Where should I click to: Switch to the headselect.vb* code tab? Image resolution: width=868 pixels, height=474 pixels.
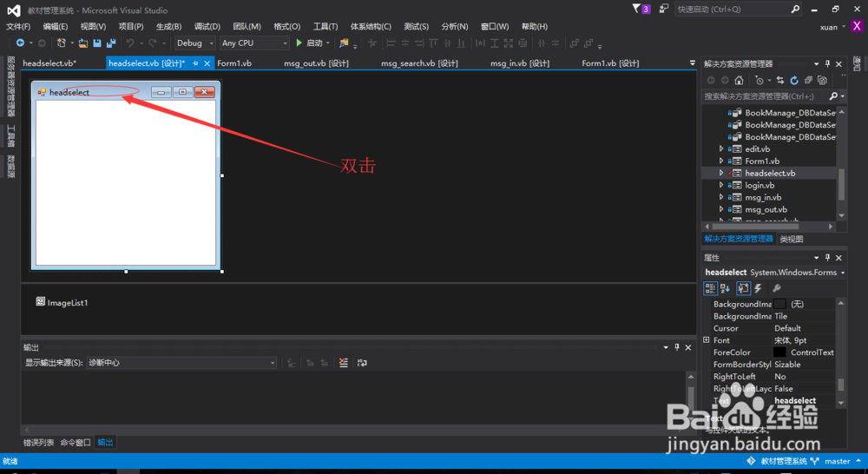49,63
